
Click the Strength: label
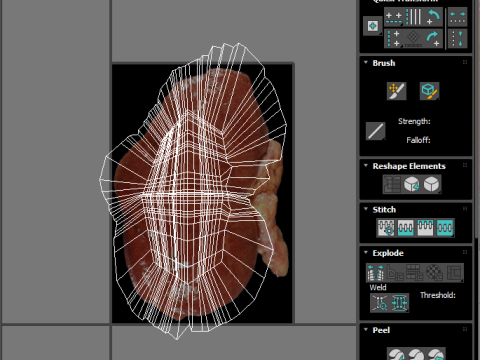[414, 121]
